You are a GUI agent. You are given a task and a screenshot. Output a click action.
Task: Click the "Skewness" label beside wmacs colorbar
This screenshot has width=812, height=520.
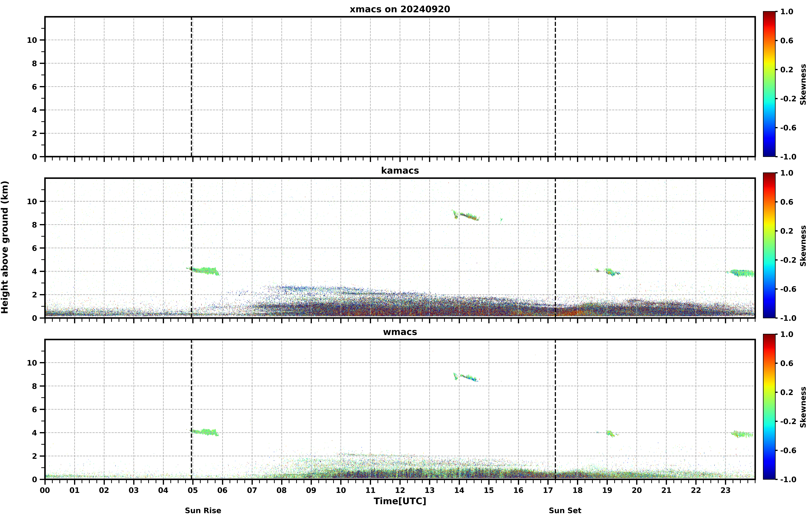point(803,407)
